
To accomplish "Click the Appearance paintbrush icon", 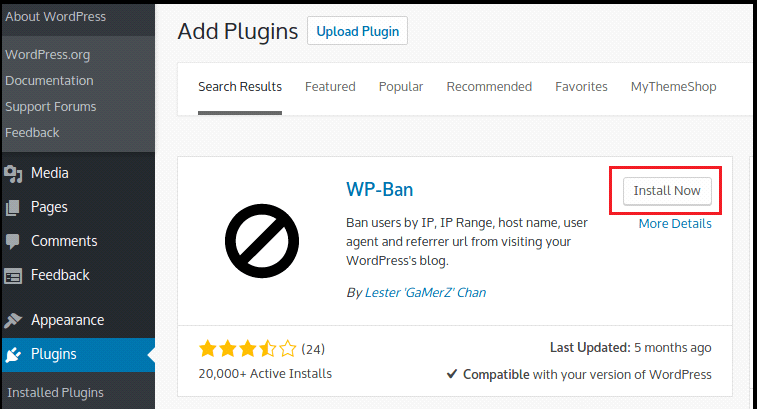I will [13, 321].
